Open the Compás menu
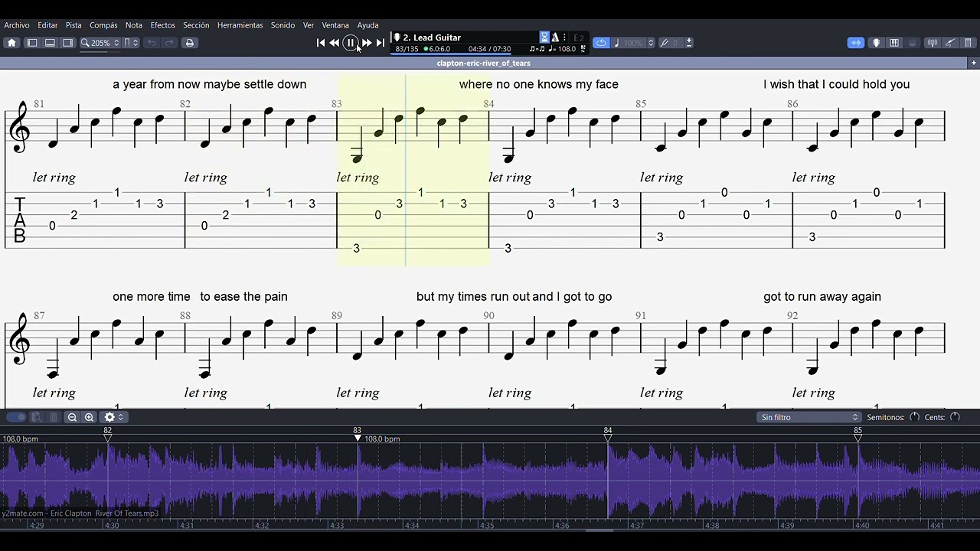Viewport: 980px width, 551px height. [103, 25]
